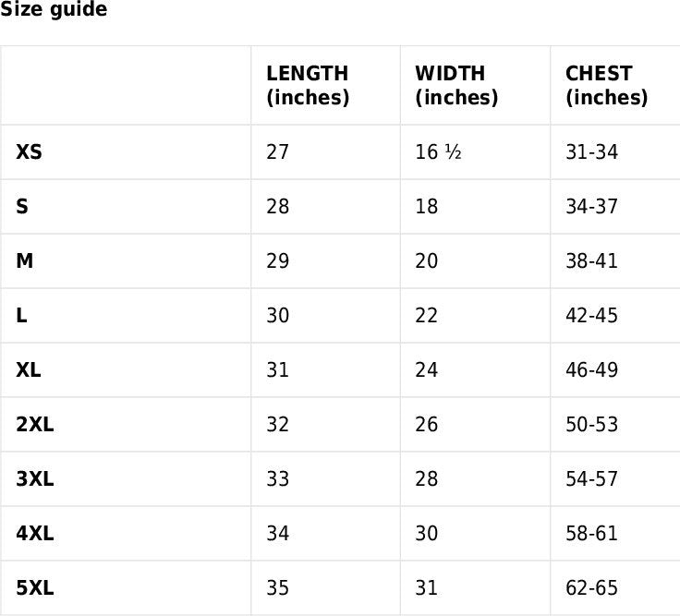The height and width of the screenshot is (616, 680).
Task: Select the XS size row label
Action: (x=29, y=151)
